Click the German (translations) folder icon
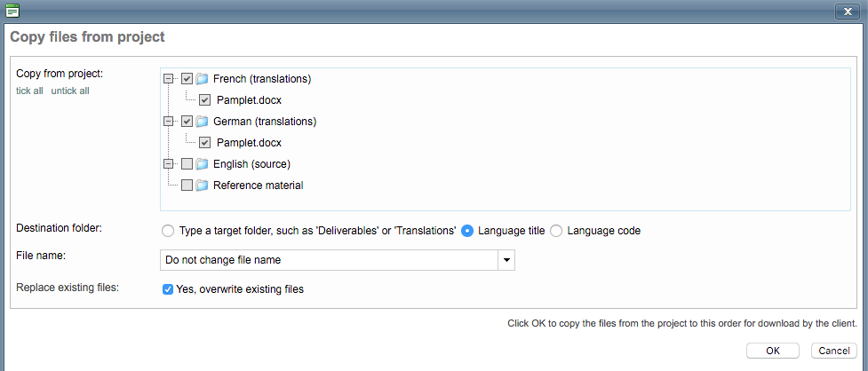Screen dimensions: 868x371 [202, 122]
